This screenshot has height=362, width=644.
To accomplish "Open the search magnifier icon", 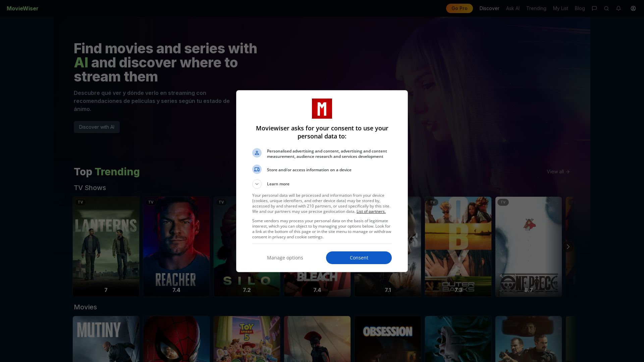I will 606,8.
